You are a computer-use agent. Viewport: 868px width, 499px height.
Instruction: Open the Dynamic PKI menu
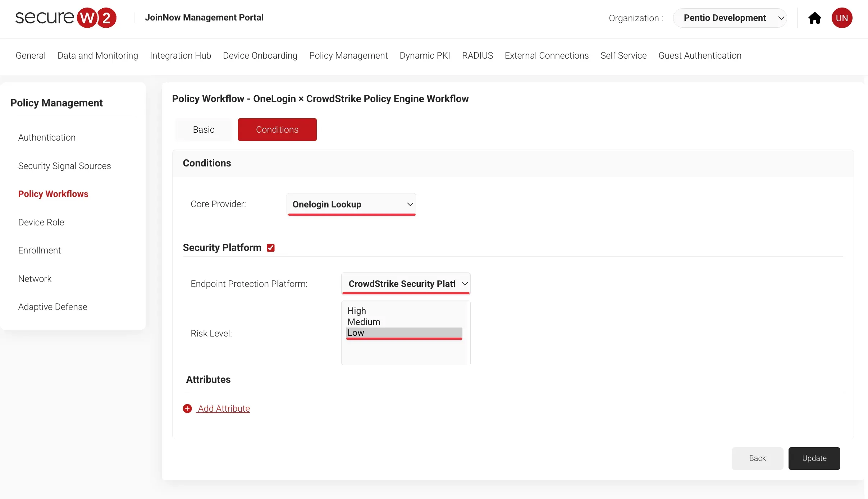coord(425,55)
